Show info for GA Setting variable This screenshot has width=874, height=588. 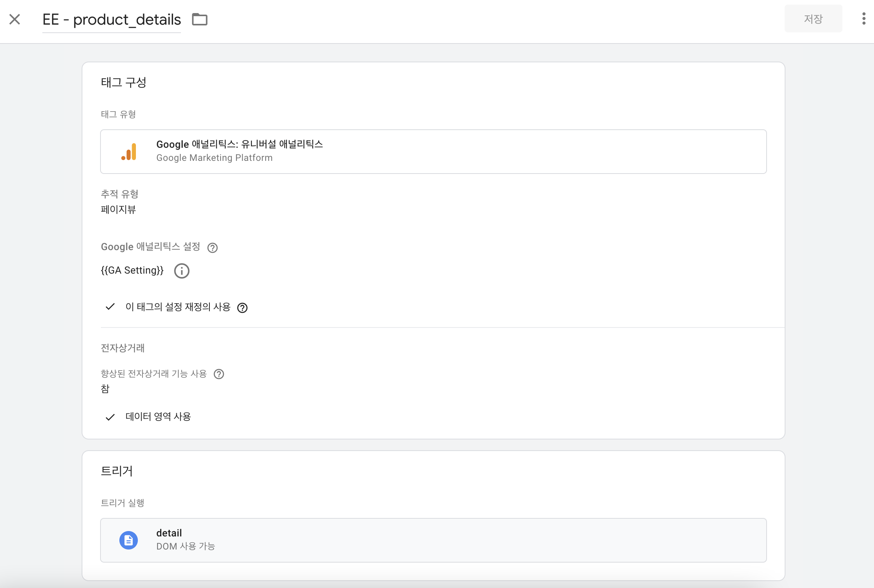pos(182,271)
